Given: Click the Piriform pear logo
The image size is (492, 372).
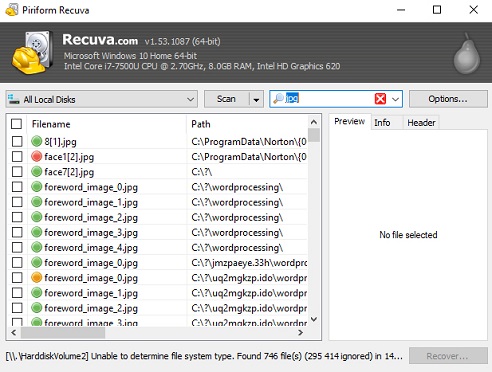Looking at the screenshot, I should (467, 53).
